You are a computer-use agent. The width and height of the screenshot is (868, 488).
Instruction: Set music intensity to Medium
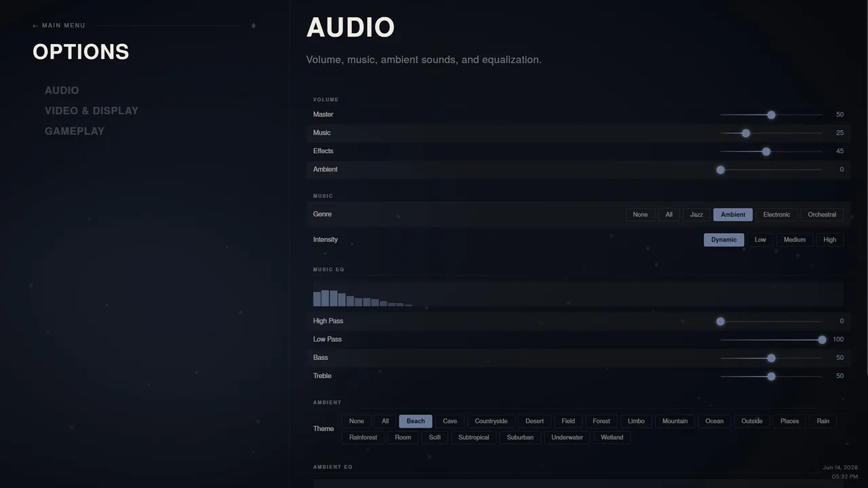tap(795, 239)
